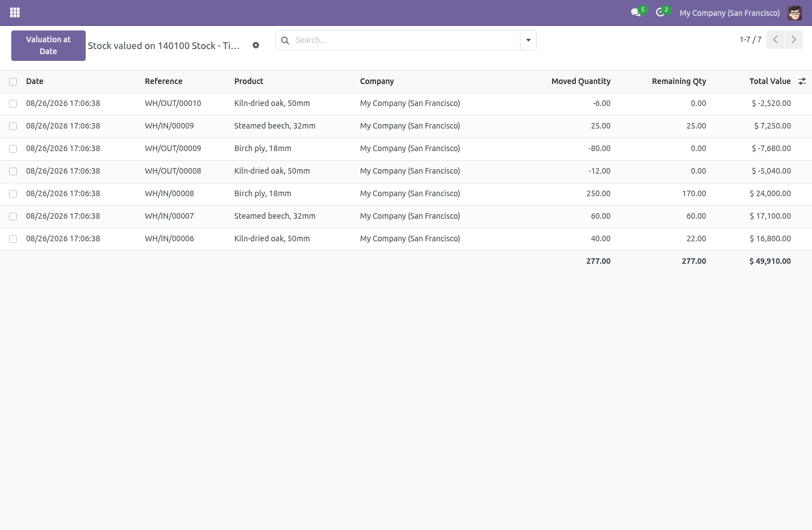The image size is (812, 530).
Task: Go to previous page of records
Action: [x=775, y=39]
